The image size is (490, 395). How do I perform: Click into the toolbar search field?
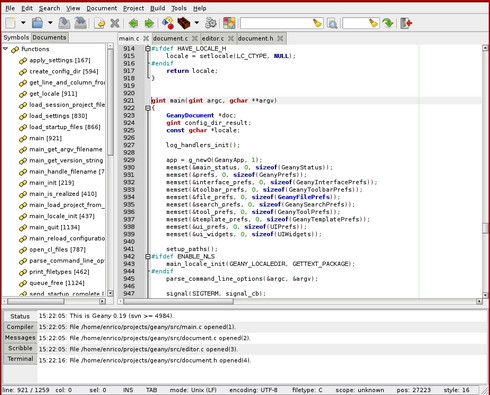[276, 23]
